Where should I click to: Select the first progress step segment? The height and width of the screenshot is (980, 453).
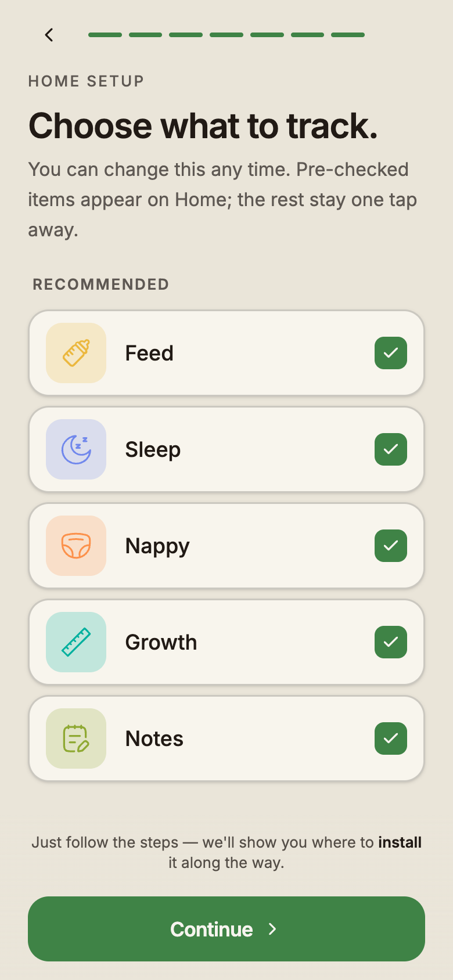click(x=105, y=35)
